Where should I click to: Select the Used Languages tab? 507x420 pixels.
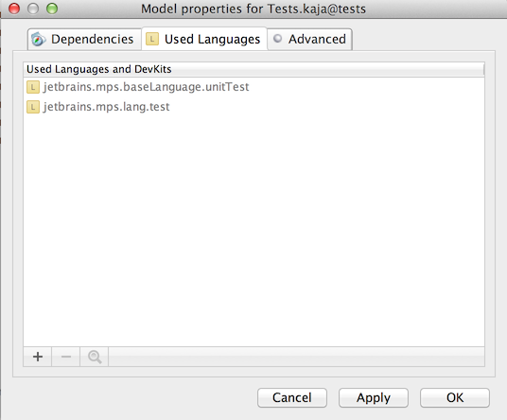pyautogui.click(x=204, y=39)
